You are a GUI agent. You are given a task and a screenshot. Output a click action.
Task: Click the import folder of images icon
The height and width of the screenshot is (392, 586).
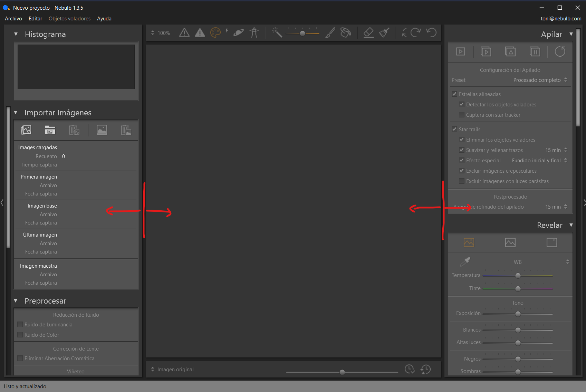(50, 130)
